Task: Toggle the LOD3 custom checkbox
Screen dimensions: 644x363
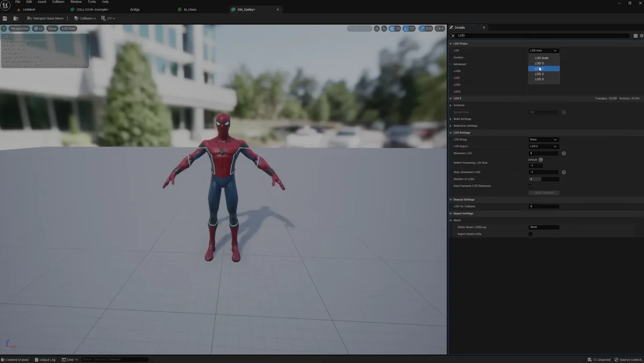Action: tap(530, 92)
